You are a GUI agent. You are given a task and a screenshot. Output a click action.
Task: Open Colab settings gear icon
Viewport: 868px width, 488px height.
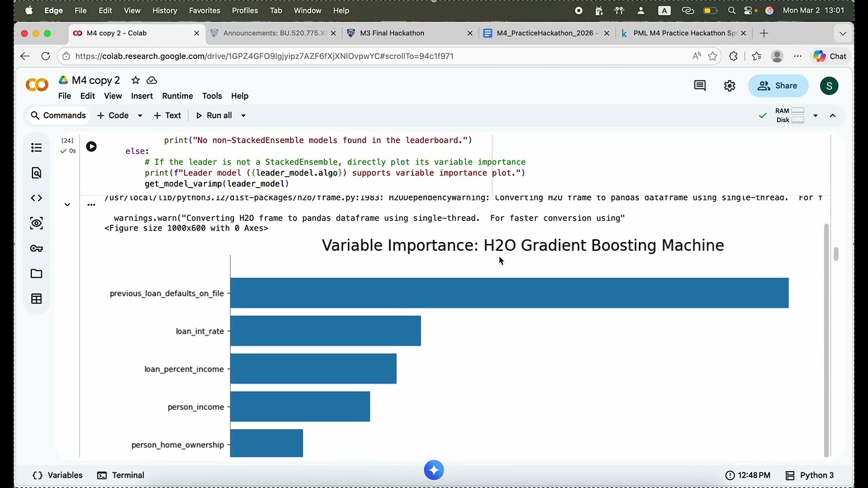(730, 85)
